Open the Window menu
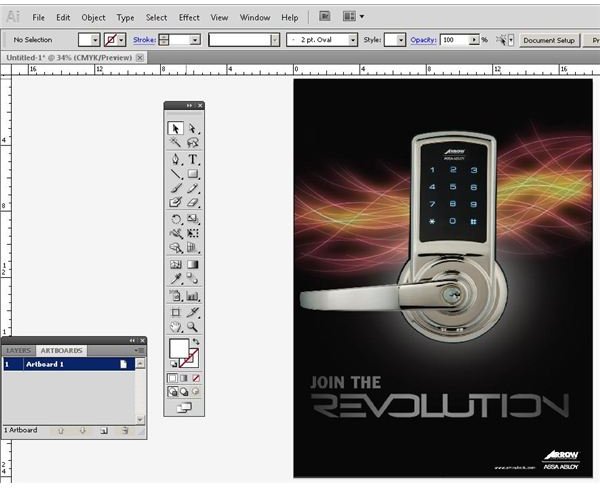 [x=255, y=18]
